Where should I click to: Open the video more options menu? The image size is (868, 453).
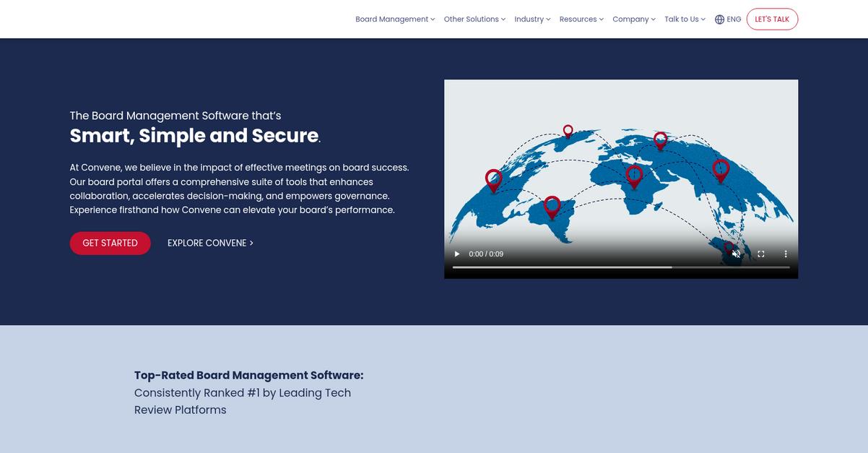tap(786, 254)
